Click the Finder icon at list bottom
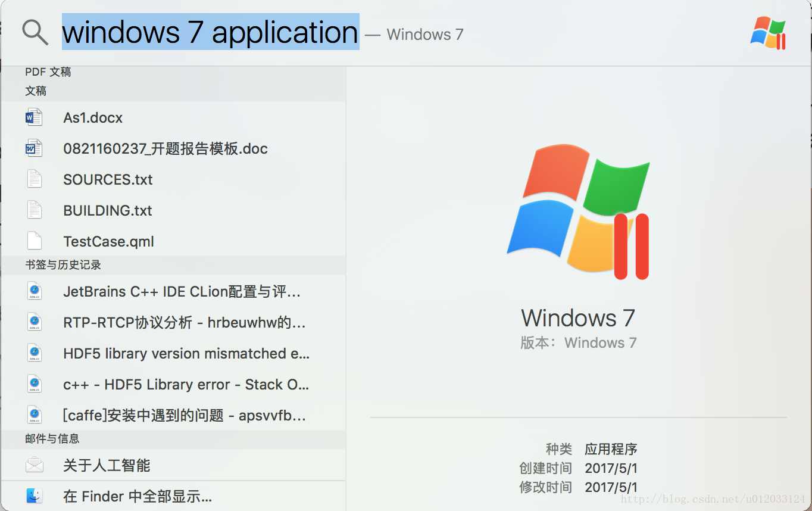This screenshot has height=511, width=812. pyautogui.click(x=35, y=496)
